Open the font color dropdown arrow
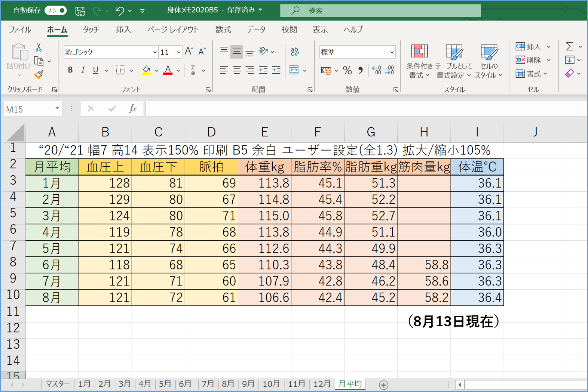 coord(178,70)
